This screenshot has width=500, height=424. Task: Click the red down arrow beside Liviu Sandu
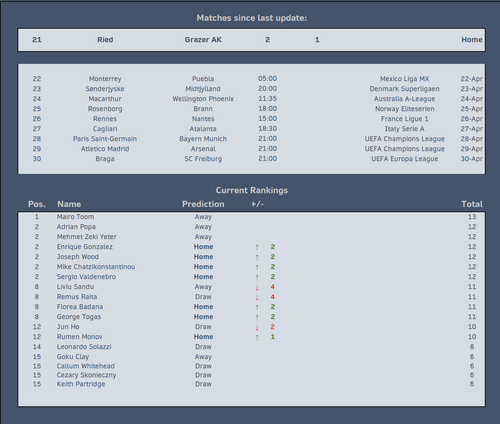257,287
